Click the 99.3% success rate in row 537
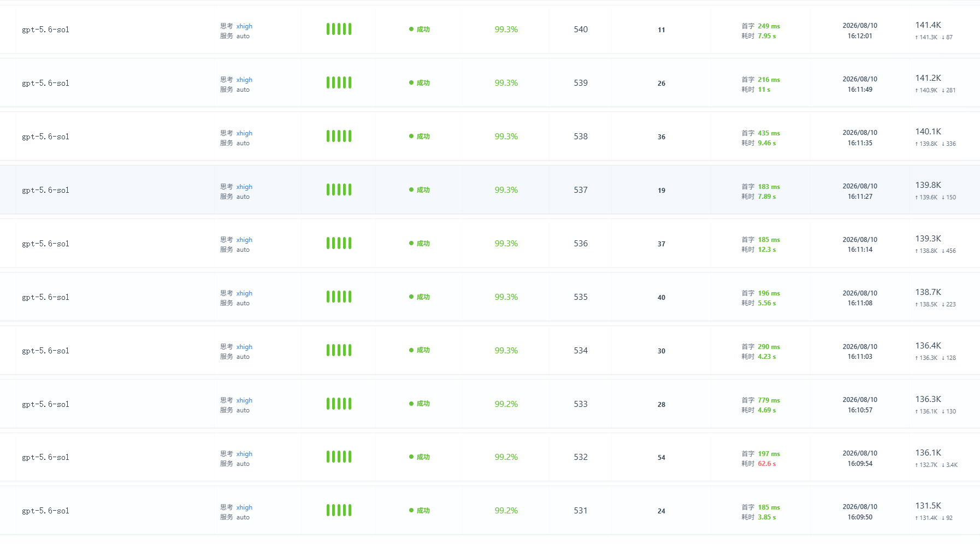Screen dimensions: 980x544 pos(506,190)
